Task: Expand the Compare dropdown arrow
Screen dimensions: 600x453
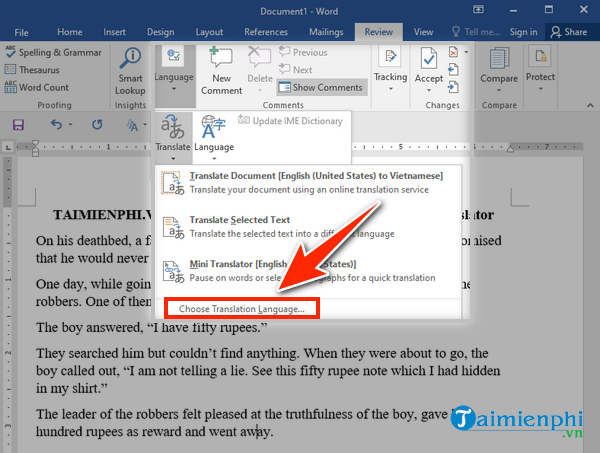Action: (x=499, y=90)
